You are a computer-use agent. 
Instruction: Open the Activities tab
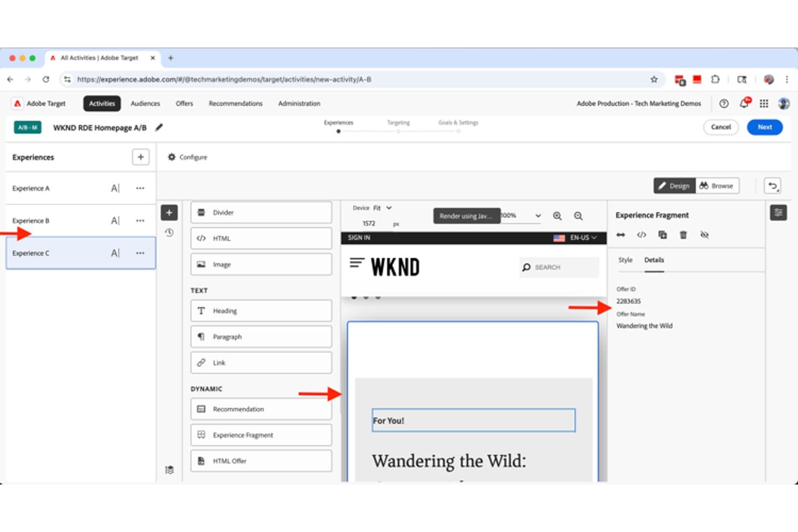tap(102, 103)
